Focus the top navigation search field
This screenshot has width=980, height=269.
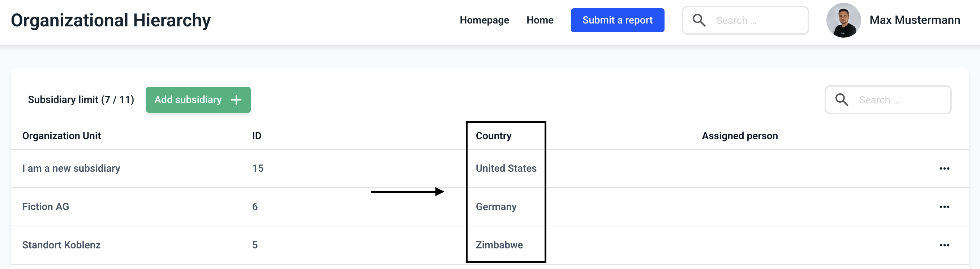pos(757,21)
